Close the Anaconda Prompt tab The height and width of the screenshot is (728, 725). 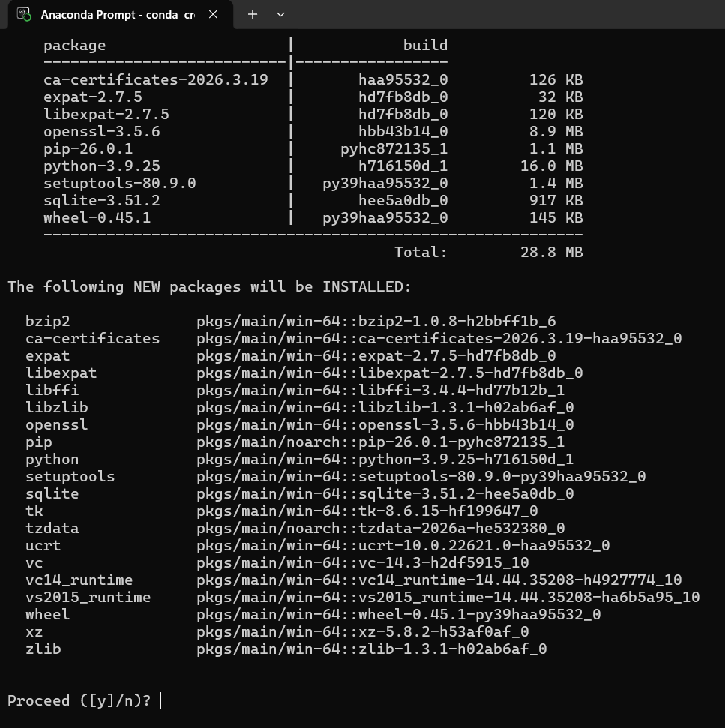[x=213, y=14]
